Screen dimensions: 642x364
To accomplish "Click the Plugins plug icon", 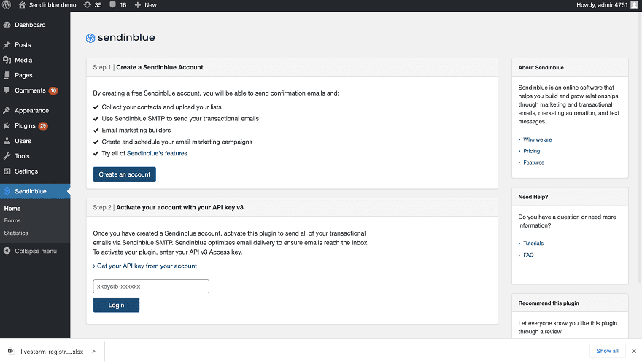I will tap(7, 125).
